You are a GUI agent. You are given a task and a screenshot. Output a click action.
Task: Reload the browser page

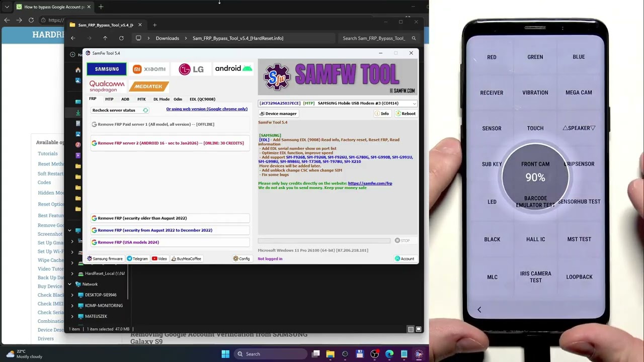pos(31,20)
